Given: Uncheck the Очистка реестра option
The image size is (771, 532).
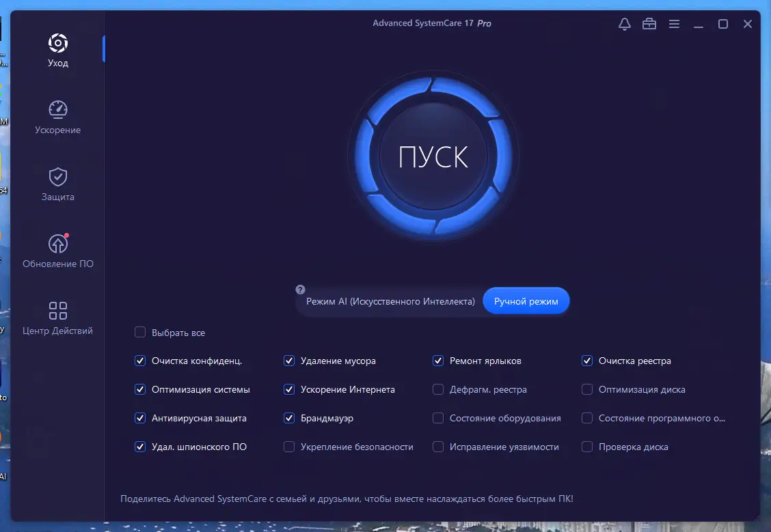Looking at the screenshot, I should coord(586,361).
